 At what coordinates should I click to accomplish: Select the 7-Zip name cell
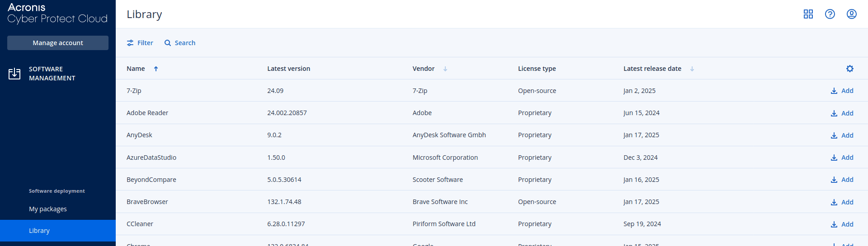click(x=134, y=91)
